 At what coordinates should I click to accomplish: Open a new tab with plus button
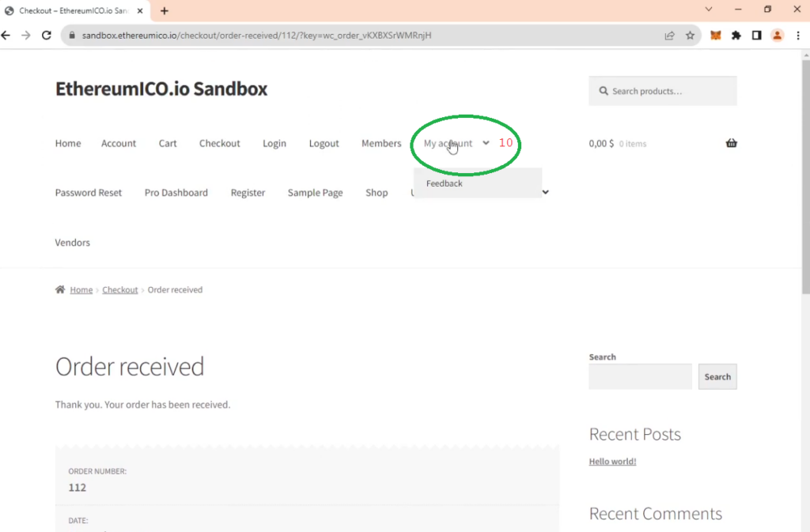pyautogui.click(x=165, y=11)
